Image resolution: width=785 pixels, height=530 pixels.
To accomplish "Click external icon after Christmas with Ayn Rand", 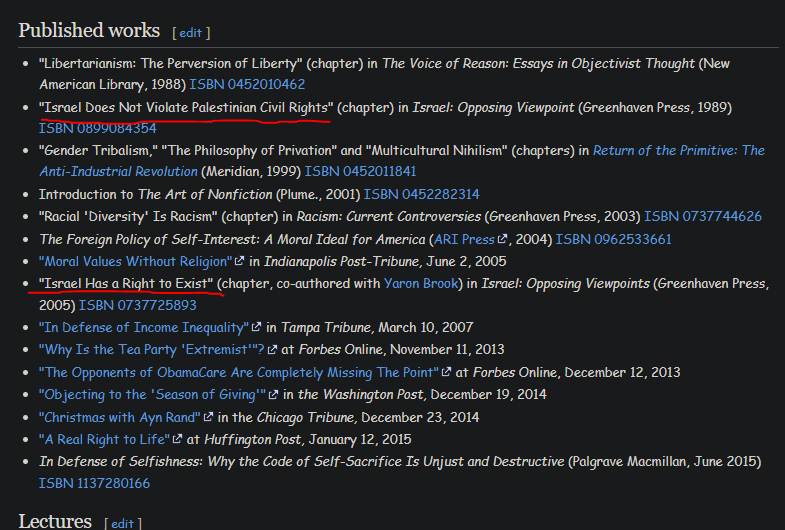I will (x=208, y=416).
